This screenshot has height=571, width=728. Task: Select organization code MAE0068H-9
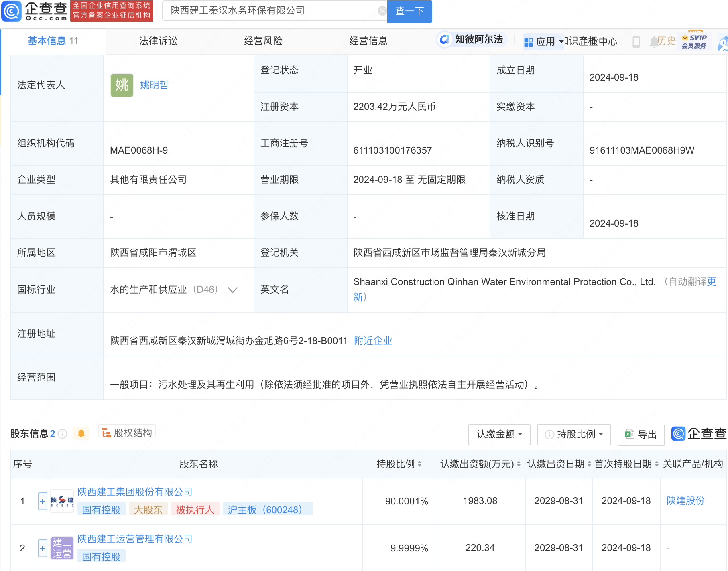point(139,150)
